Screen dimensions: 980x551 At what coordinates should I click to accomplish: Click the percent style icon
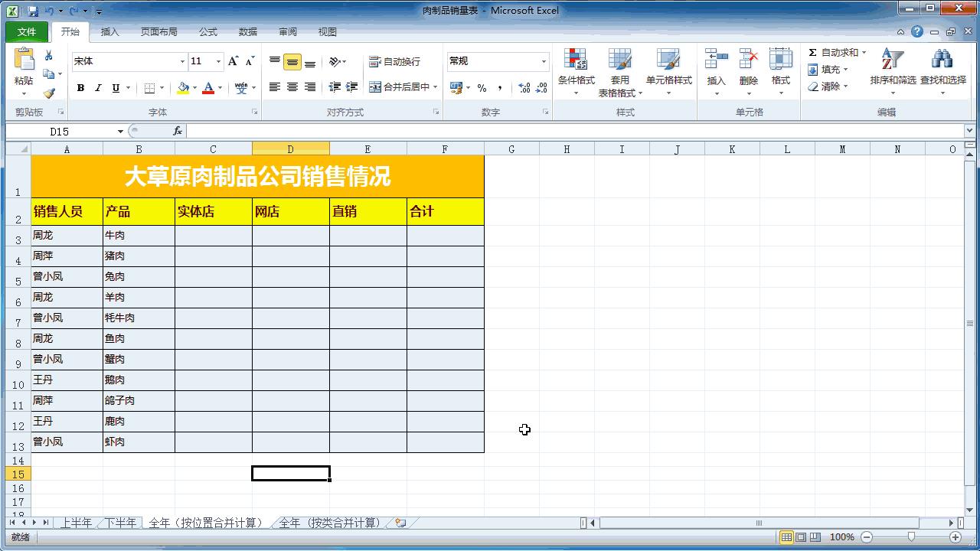[x=482, y=88]
